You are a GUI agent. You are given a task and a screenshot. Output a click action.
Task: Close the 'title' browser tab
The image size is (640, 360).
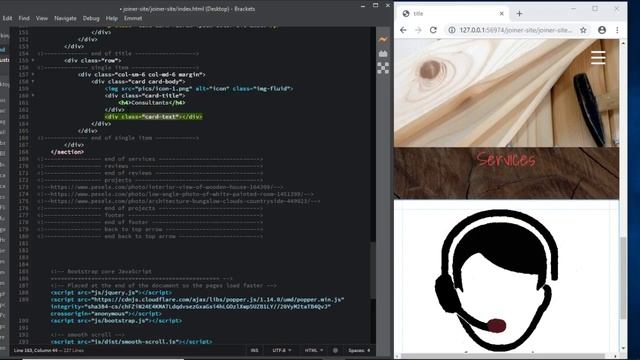point(502,13)
